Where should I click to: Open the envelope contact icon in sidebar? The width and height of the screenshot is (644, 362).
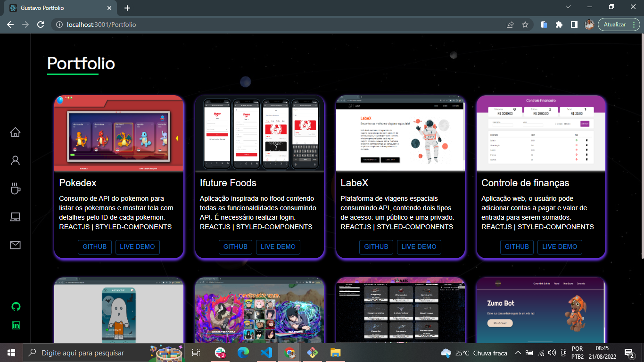pos(15,245)
